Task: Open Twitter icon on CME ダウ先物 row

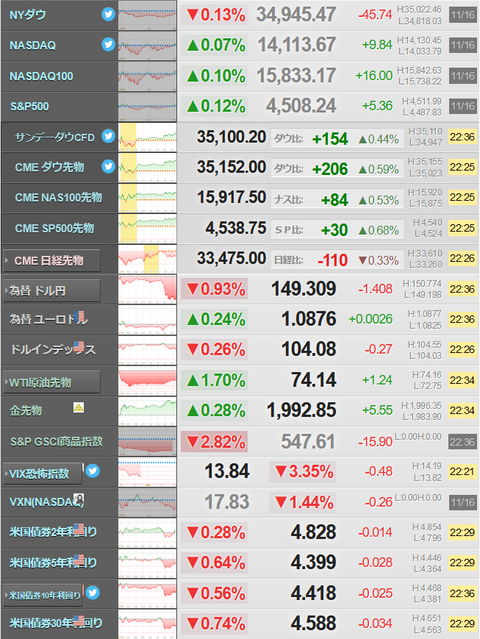Action: pos(108,166)
